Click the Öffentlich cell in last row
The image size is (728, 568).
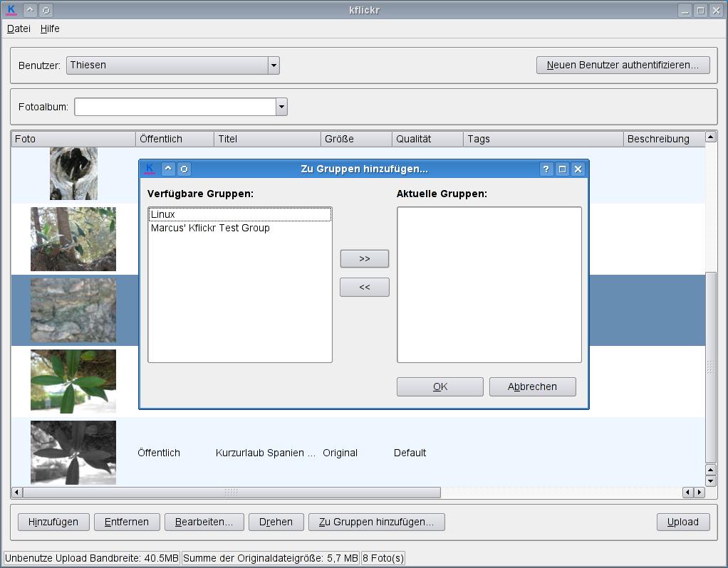tap(159, 453)
